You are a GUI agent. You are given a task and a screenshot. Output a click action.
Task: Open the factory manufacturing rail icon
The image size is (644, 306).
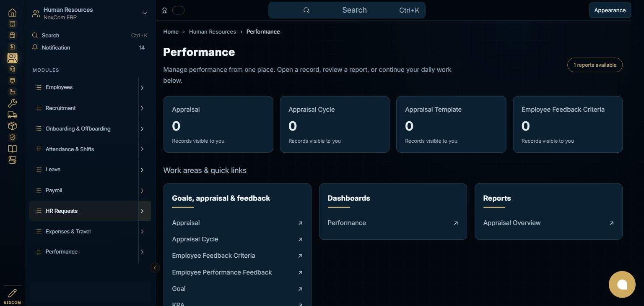[12, 92]
